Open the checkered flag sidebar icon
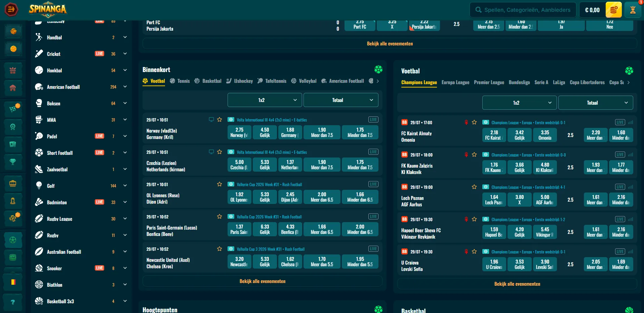The image size is (644, 313). [13, 109]
